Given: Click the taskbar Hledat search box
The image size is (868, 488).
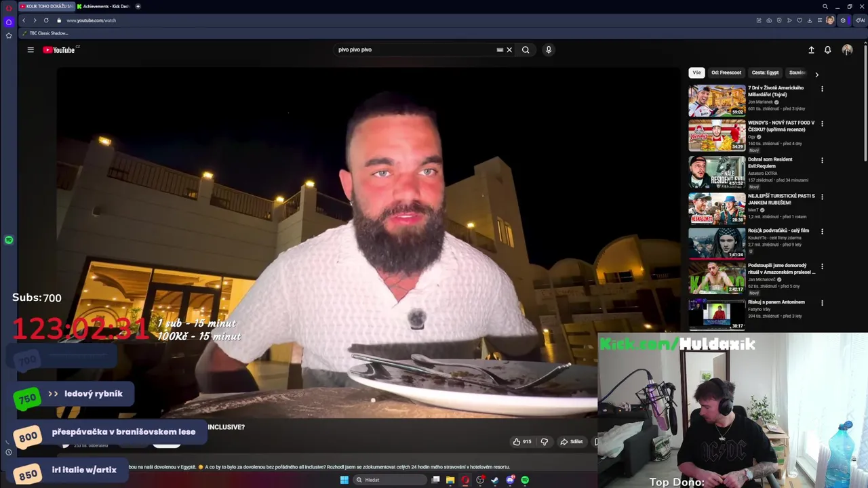Looking at the screenshot, I should click(390, 480).
